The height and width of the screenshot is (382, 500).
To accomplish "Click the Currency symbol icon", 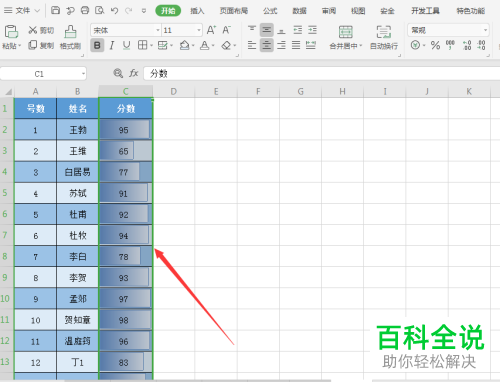I will pos(415,45).
